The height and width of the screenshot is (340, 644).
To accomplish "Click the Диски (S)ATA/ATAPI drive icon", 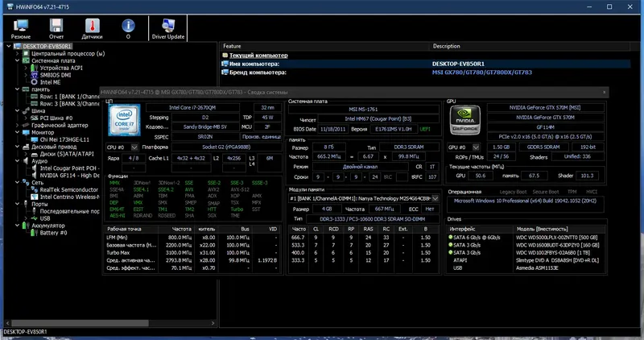I will (x=35, y=154).
